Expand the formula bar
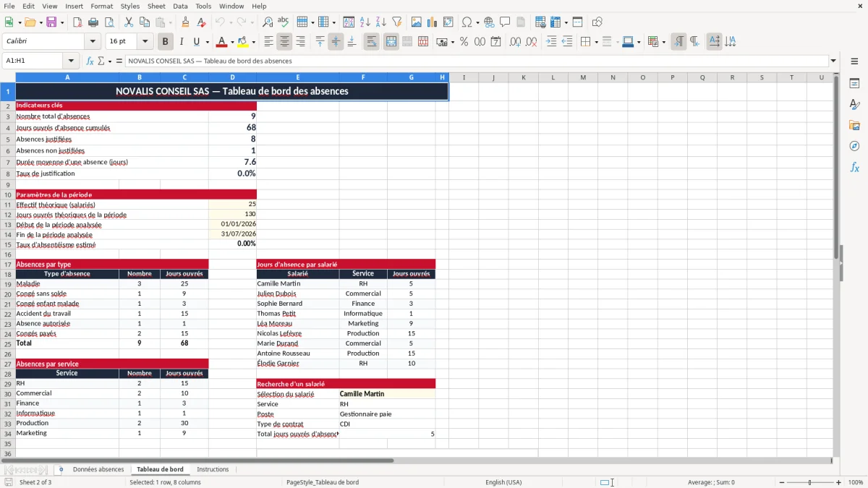 coord(833,61)
